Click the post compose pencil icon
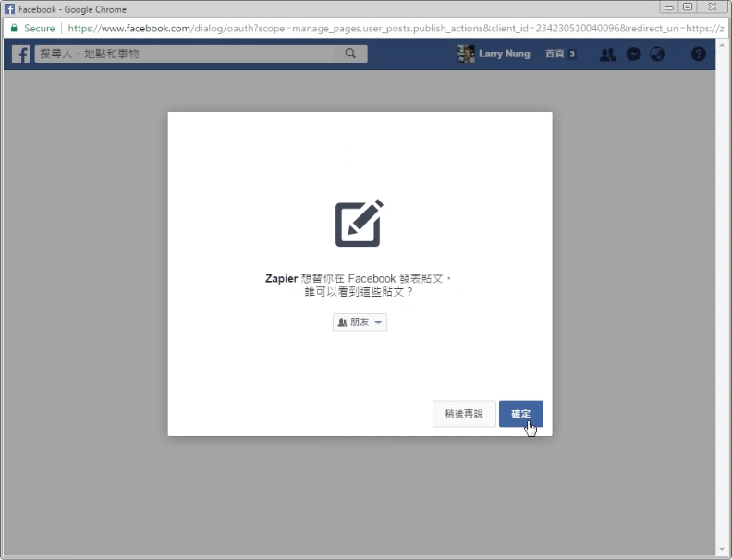 point(359,223)
